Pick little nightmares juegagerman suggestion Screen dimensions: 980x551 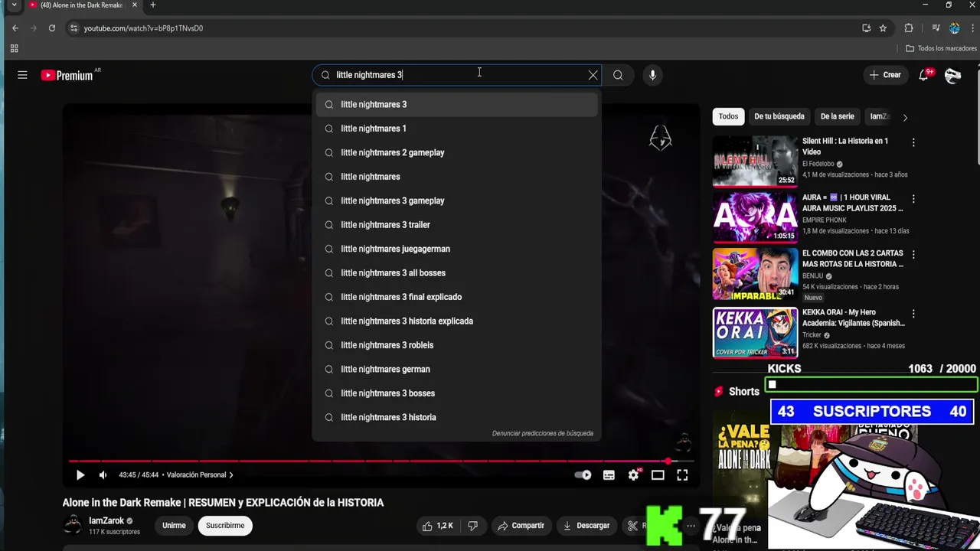456,249
